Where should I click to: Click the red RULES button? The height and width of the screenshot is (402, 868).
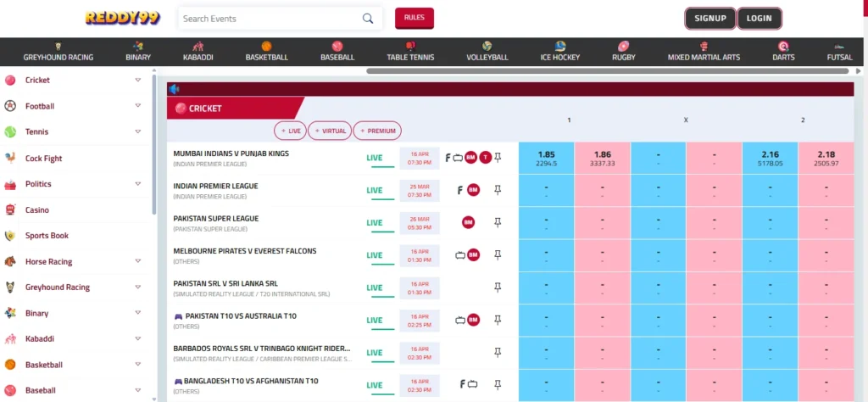click(415, 18)
